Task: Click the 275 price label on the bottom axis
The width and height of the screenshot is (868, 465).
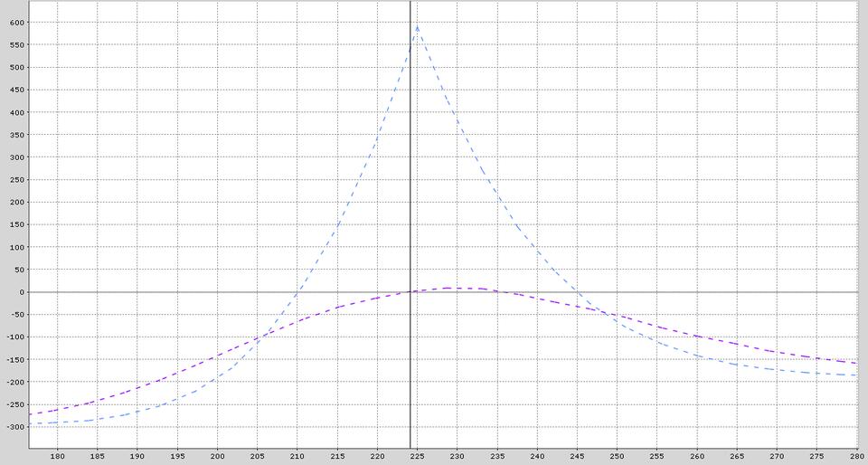Action: (x=817, y=456)
